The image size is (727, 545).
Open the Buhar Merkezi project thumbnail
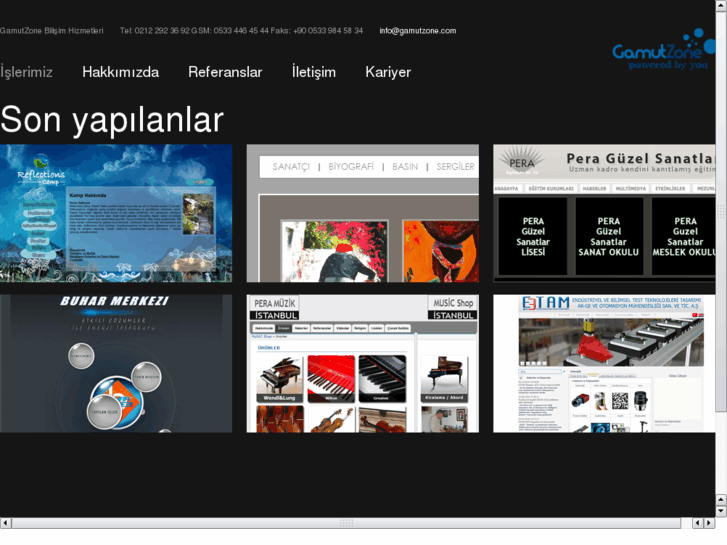(116, 364)
